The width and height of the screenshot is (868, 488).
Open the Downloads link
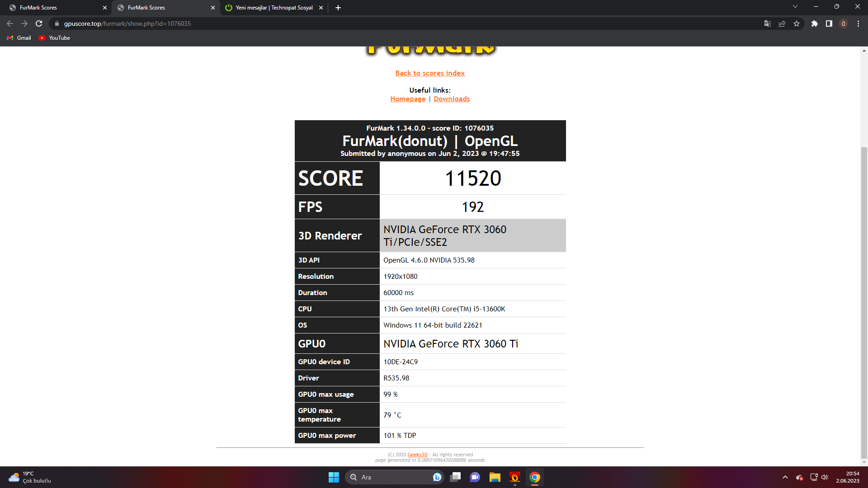click(451, 99)
